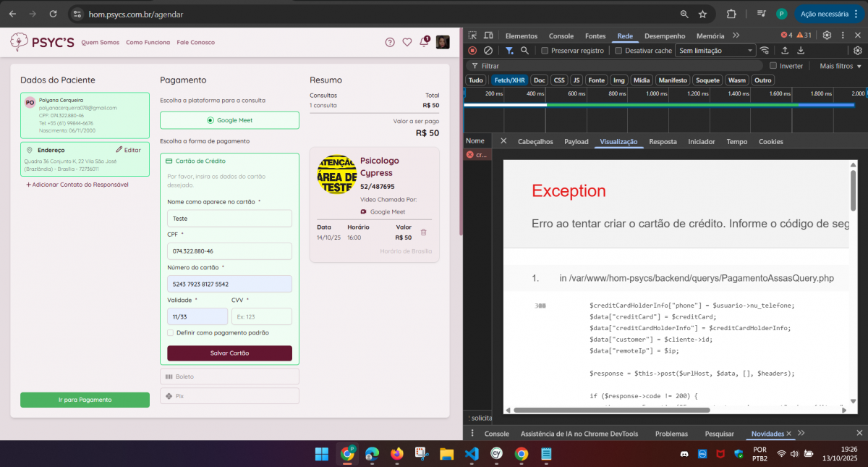Image resolution: width=868 pixels, height=467 pixels.
Task: Clear the network log in DevTools
Action: click(x=488, y=51)
